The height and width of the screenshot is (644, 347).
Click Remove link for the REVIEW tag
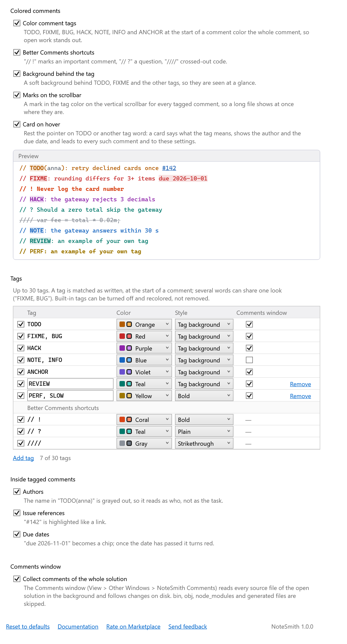tap(300, 384)
